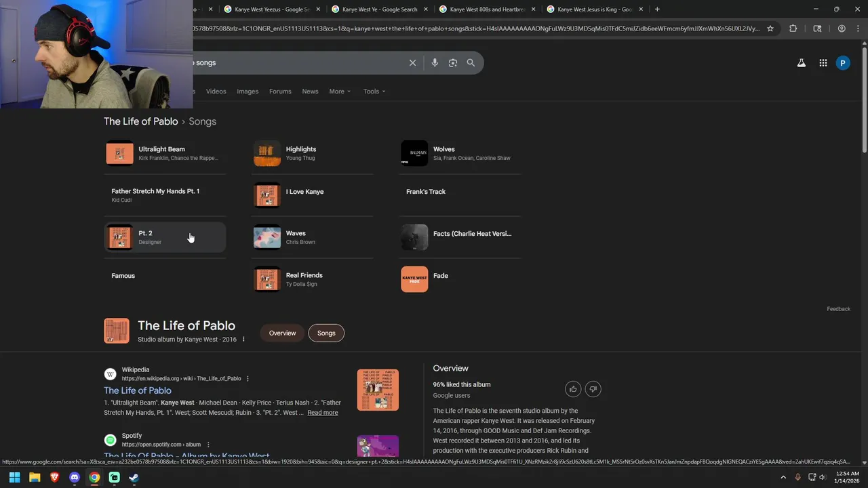Image resolution: width=868 pixels, height=488 pixels.
Task: Open the Videos search filter
Action: [x=216, y=91]
